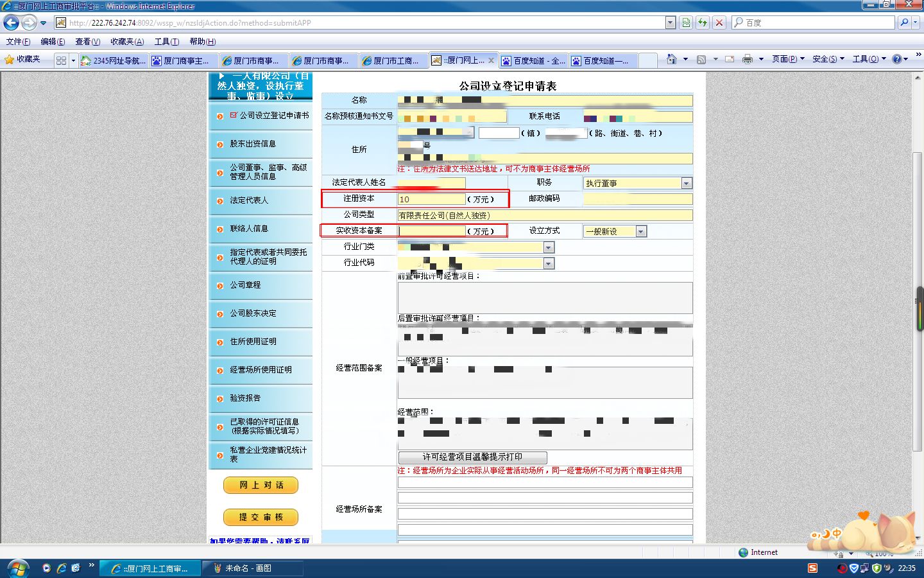Click the Print icon on the toolbar

tap(748, 59)
